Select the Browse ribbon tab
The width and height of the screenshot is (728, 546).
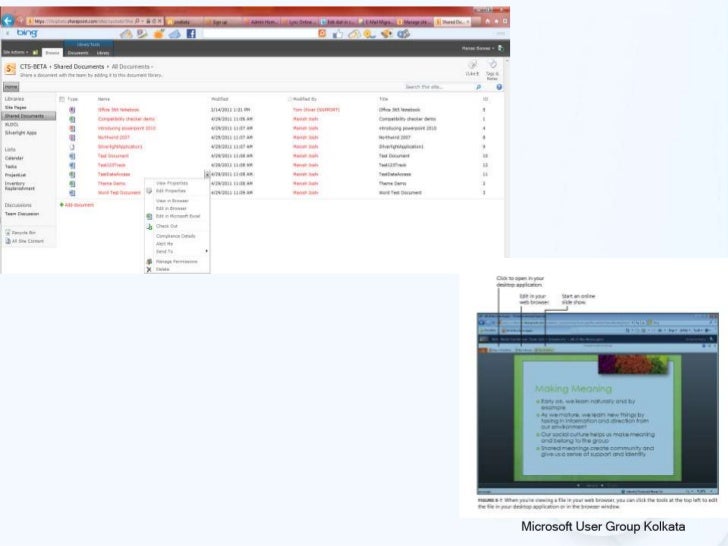click(52, 52)
